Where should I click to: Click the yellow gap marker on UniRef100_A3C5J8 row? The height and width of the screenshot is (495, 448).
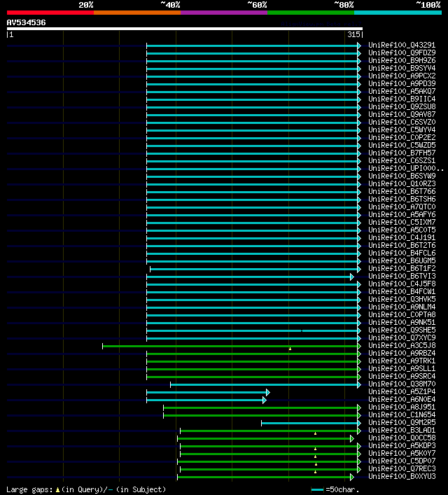290,349
